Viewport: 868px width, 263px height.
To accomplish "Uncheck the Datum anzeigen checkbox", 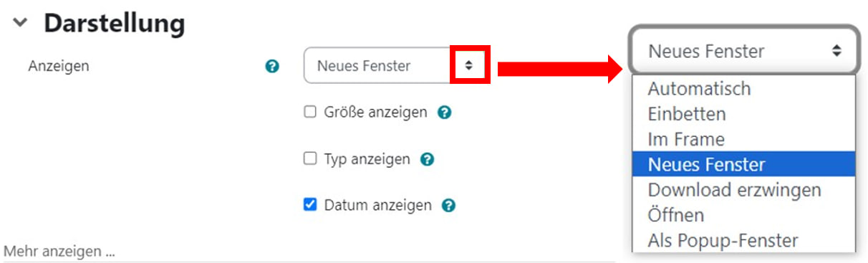I will point(310,205).
